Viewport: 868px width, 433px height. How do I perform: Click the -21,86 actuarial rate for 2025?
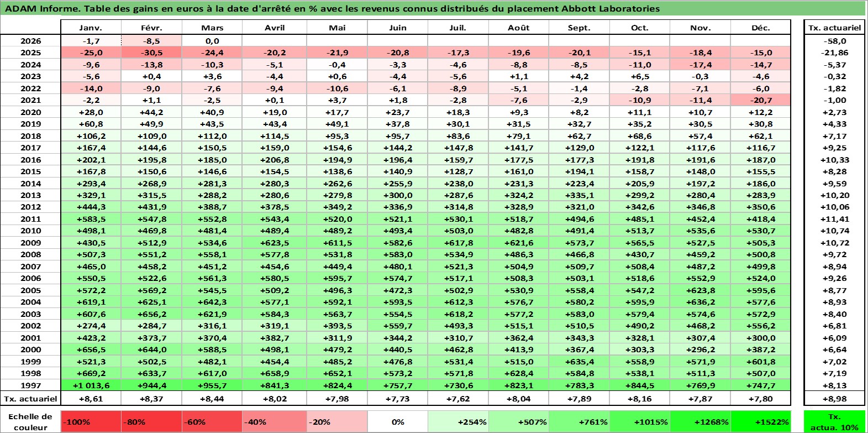pyautogui.click(x=834, y=53)
